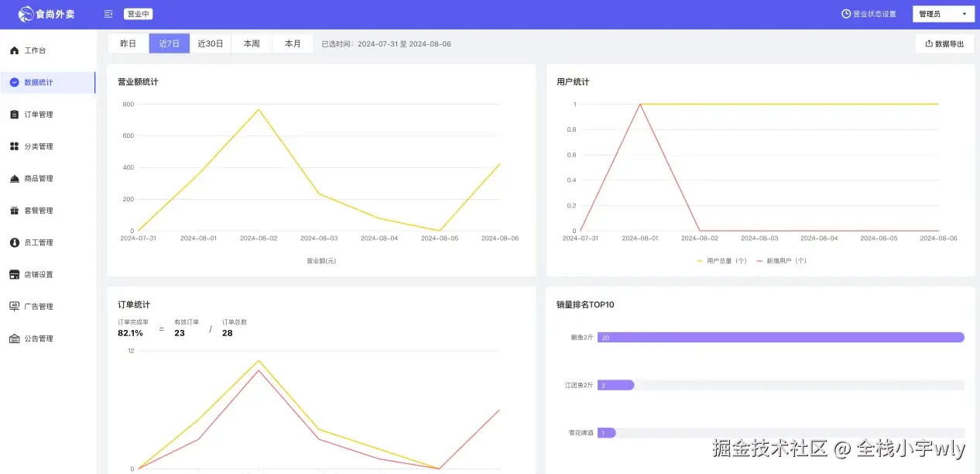Image resolution: width=980 pixels, height=474 pixels.
Task: Open the 管理员 account dropdown
Action: point(944,14)
